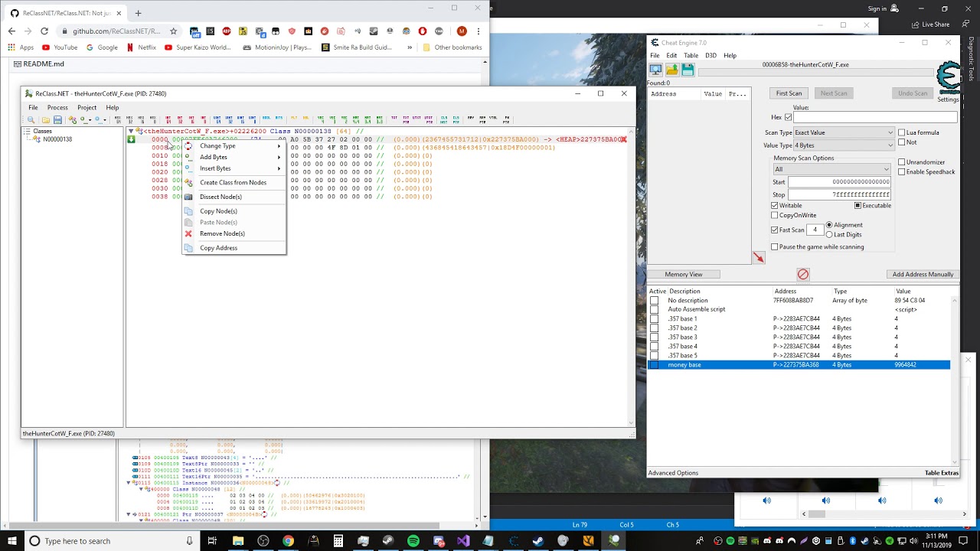Click First Scan button
The image size is (980, 551).
pyautogui.click(x=789, y=93)
